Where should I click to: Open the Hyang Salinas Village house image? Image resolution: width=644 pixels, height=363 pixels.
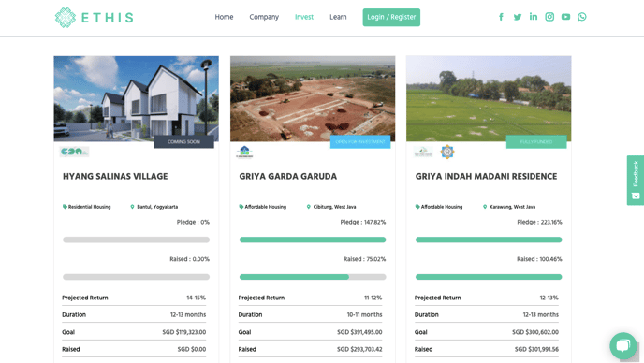tap(137, 98)
